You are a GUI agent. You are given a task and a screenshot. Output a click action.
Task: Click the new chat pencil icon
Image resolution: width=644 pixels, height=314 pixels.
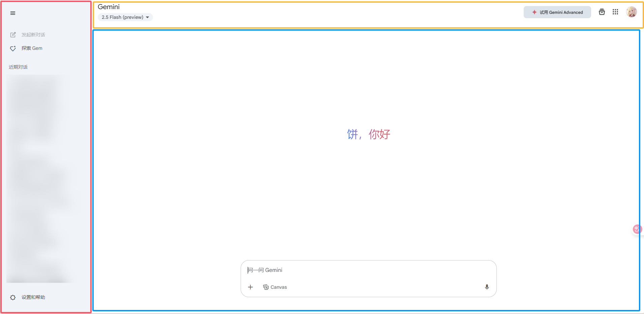(x=13, y=35)
